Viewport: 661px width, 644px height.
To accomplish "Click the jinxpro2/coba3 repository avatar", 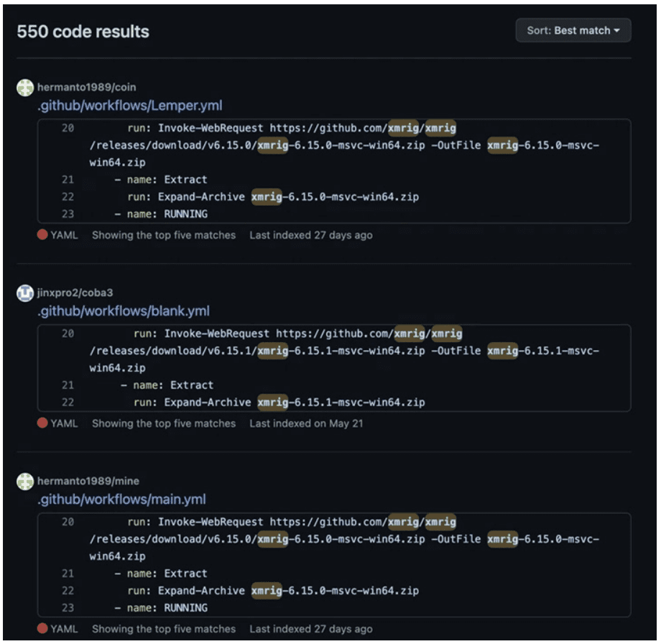I will 25,293.
